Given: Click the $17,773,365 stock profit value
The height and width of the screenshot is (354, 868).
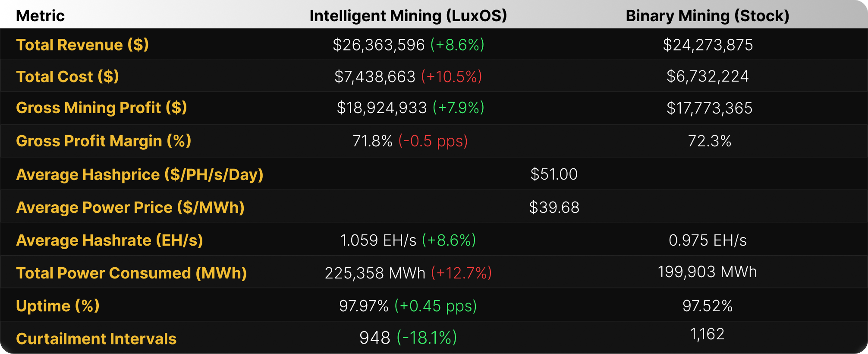Looking at the screenshot, I should (x=709, y=108).
